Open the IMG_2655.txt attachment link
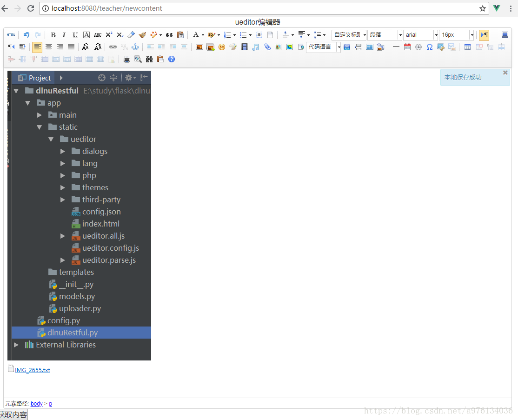Screen dimensions: 518x420 [33, 370]
